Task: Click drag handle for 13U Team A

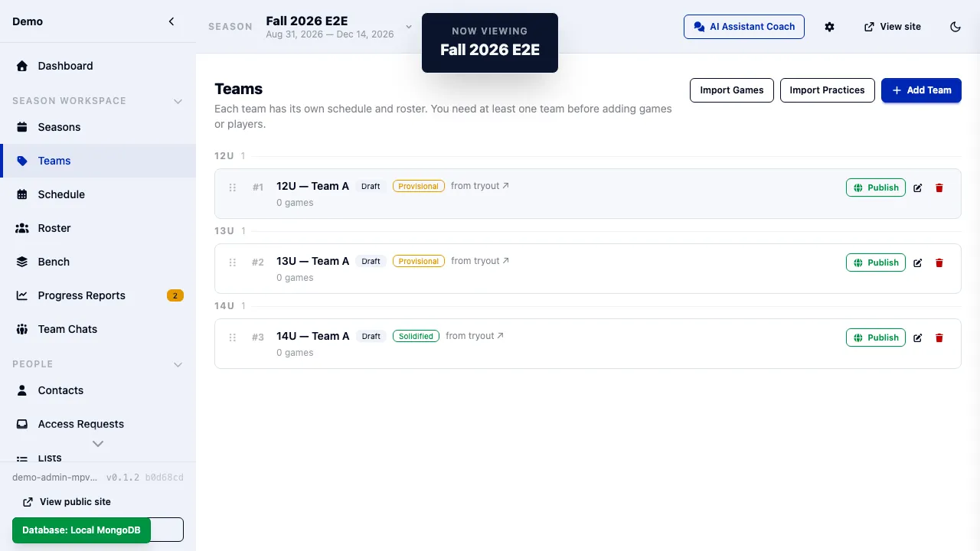Action: (x=233, y=262)
